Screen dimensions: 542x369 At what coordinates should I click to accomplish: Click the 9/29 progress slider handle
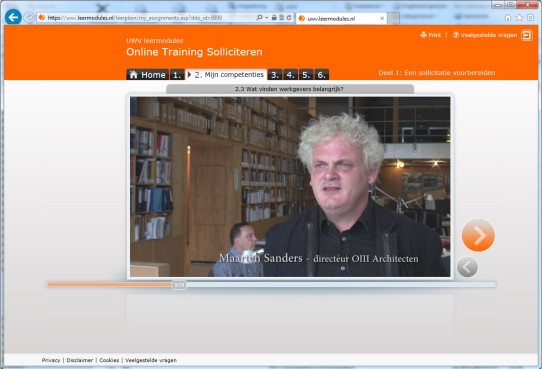tap(179, 285)
